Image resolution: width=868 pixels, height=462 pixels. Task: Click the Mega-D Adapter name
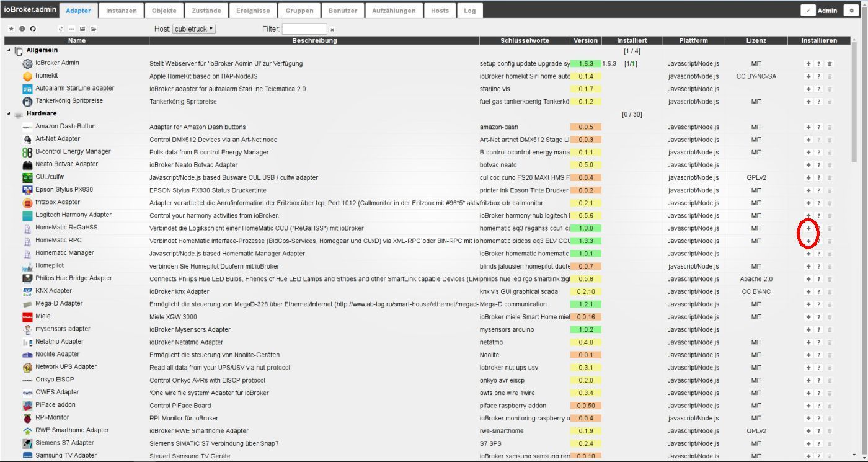pyautogui.click(x=59, y=304)
